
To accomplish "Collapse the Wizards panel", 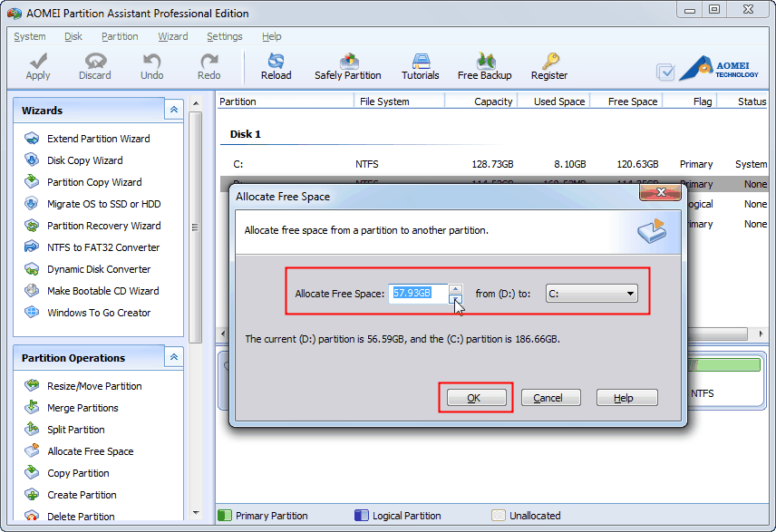I will pyautogui.click(x=174, y=110).
